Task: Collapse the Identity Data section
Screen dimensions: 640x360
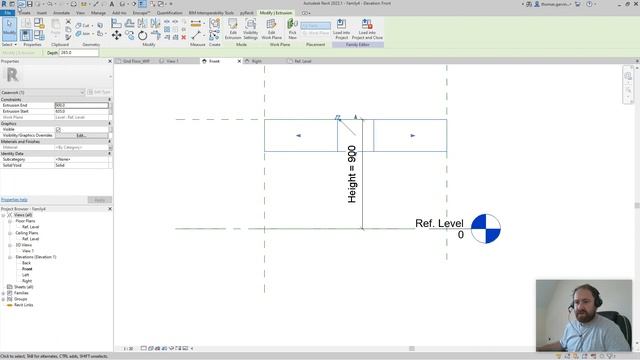Action: click(x=109, y=153)
